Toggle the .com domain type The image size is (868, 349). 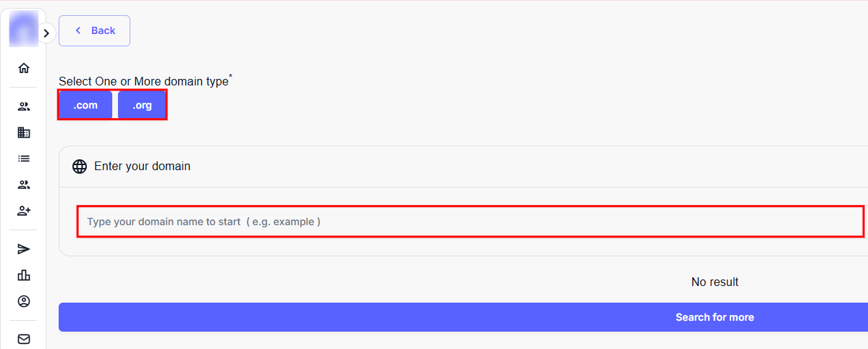point(85,105)
